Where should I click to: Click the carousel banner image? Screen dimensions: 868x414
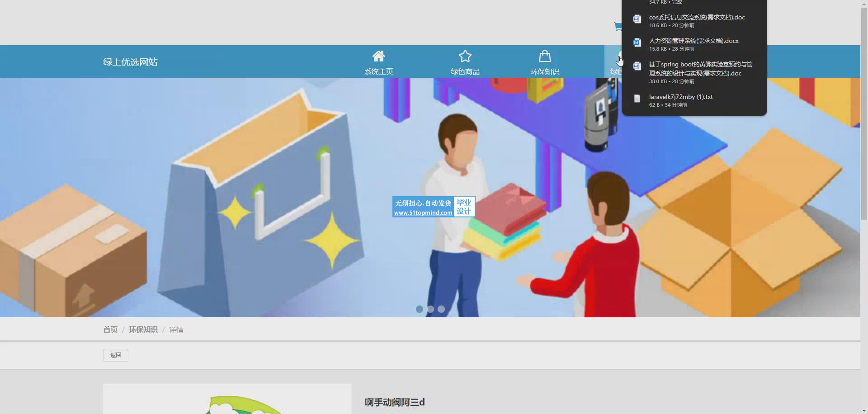[430, 198]
